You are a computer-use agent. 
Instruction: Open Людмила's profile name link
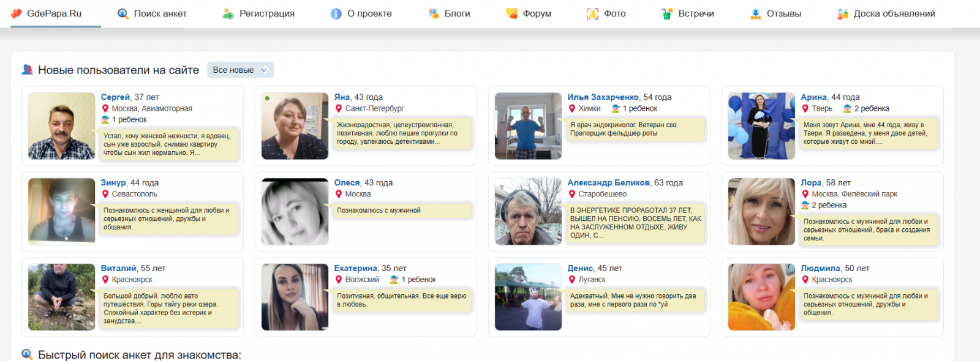[820, 268]
